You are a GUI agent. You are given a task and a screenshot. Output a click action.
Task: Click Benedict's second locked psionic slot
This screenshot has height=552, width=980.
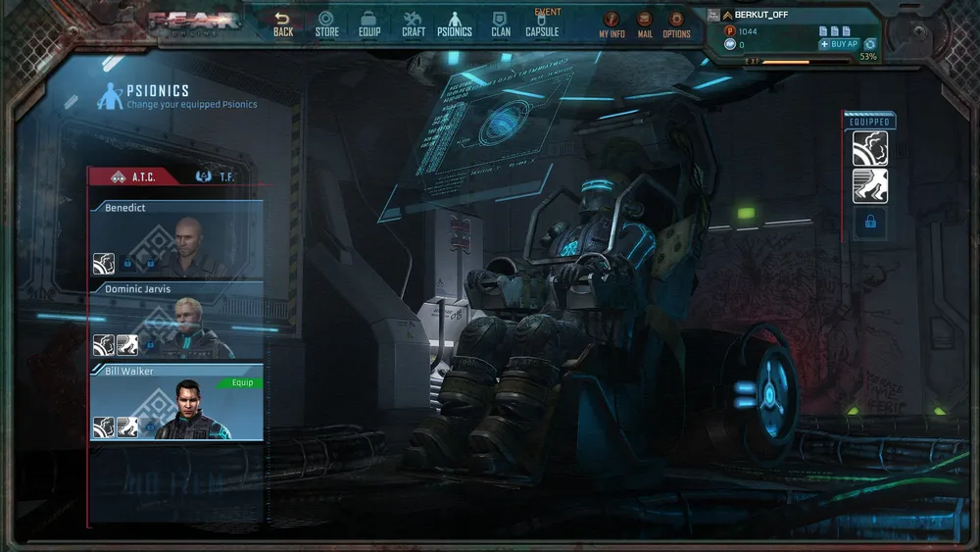click(150, 264)
